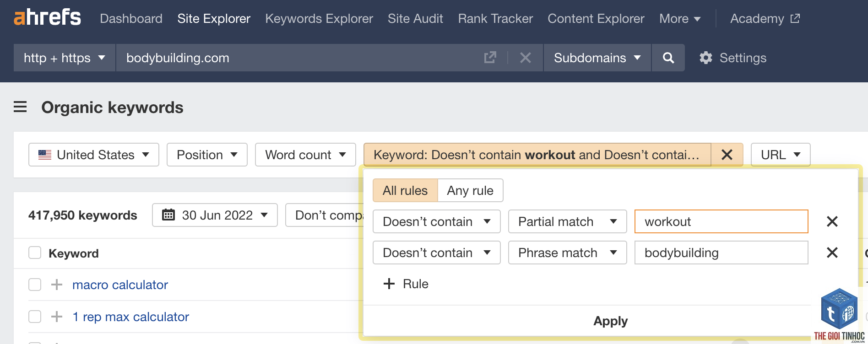Open Settings with the gear icon
This screenshot has height=344, width=868.
(732, 58)
